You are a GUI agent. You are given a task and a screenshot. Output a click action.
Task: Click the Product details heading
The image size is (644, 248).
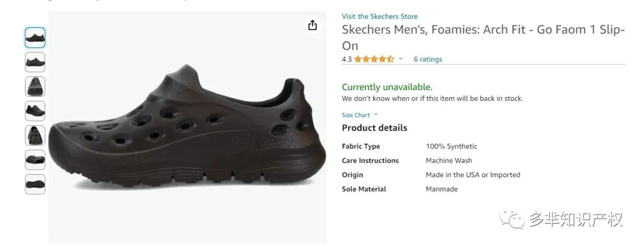pyautogui.click(x=374, y=128)
